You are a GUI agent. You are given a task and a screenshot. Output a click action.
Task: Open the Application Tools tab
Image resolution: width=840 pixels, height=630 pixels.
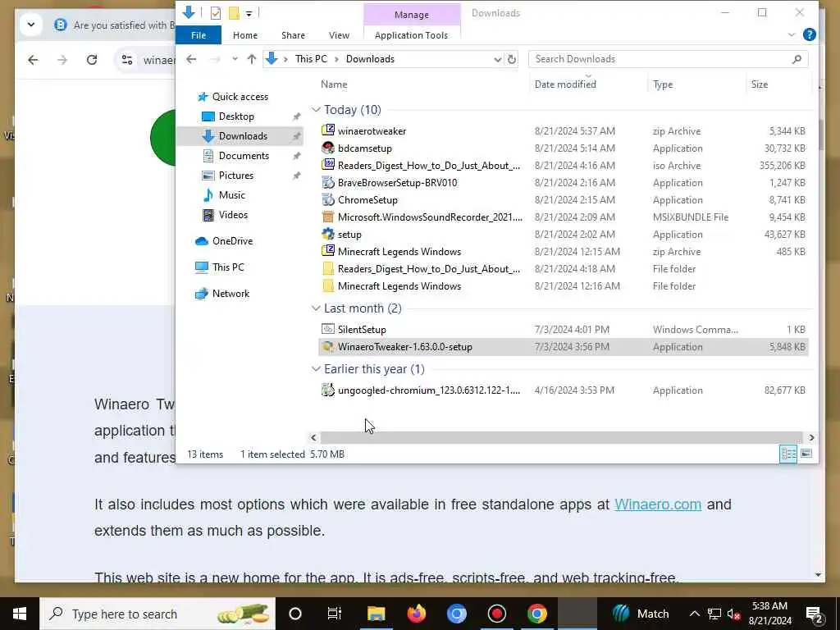pos(411,35)
